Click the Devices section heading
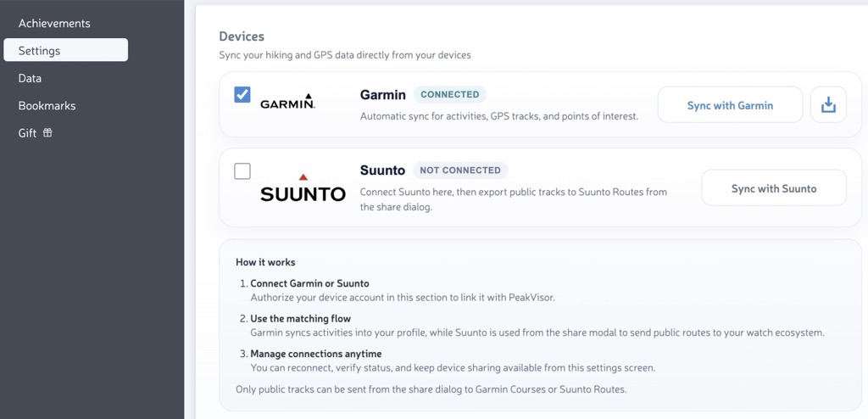The width and height of the screenshot is (868, 419). (x=242, y=36)
